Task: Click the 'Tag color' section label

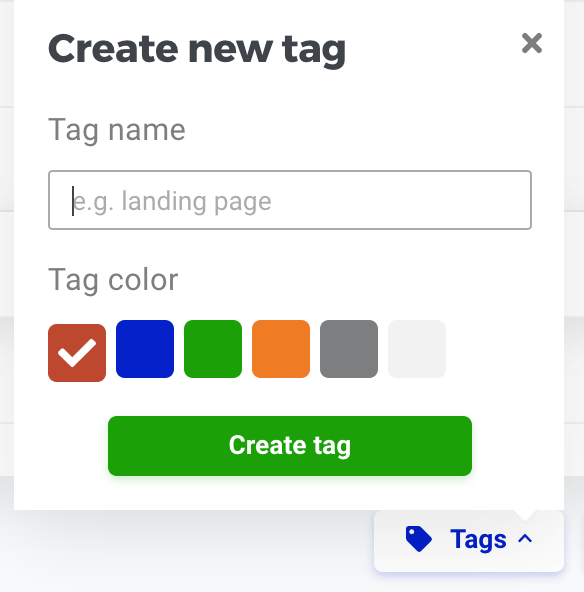Action: tap(113, 280)
